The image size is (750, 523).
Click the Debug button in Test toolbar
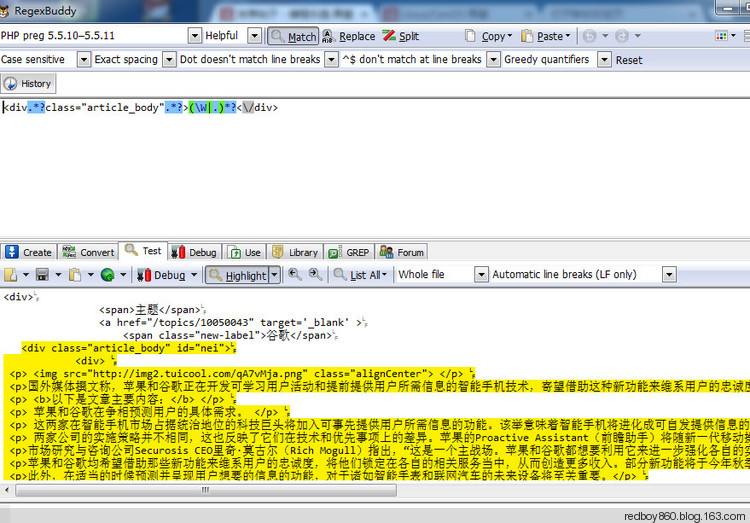point(161,276)
